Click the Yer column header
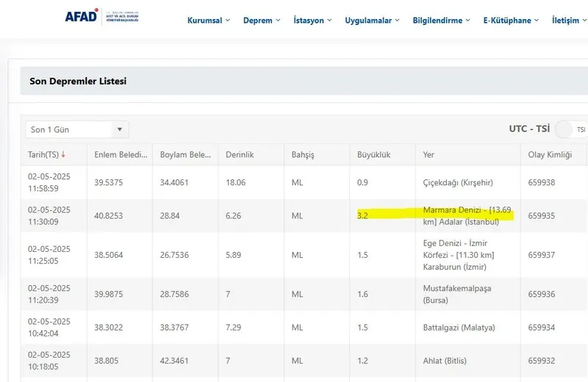This screenshot has height=382, width=588. (429, 155)
